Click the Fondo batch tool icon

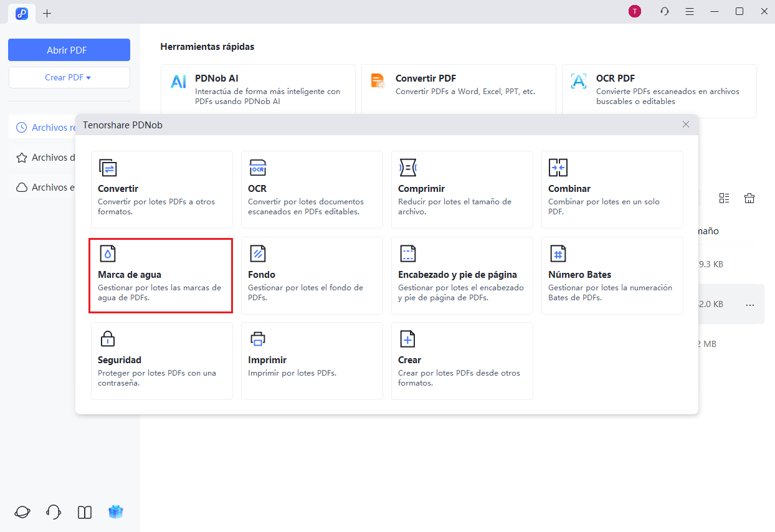pos(257,254)
